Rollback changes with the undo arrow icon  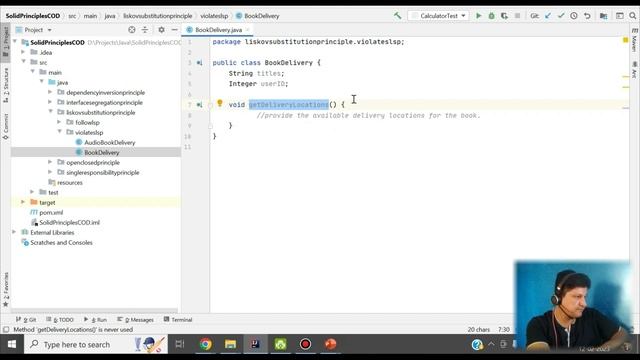pos(587,16)
